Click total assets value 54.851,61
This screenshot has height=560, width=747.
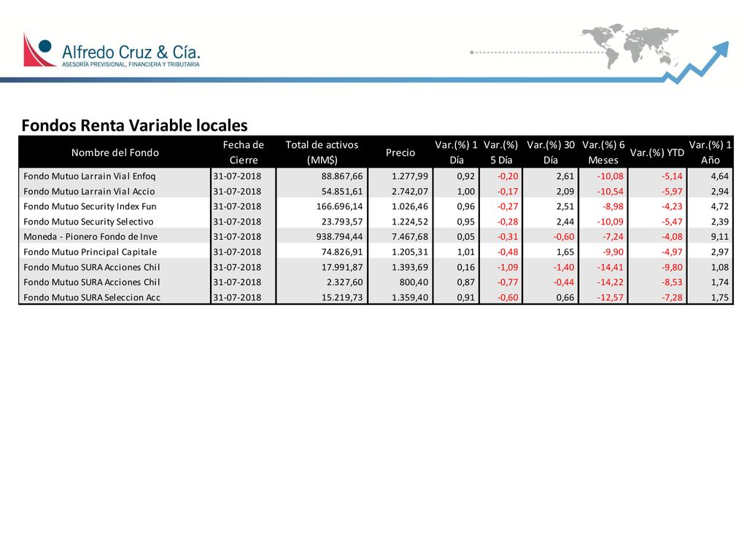[x=341, y=192]
